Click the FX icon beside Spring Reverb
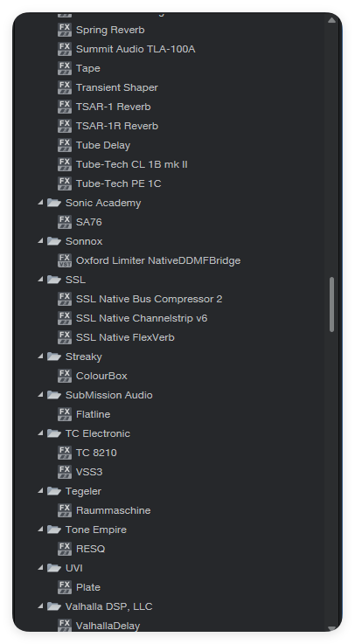Image resolution: width=355 pixels, height=644 pixels. click(65, 30)
